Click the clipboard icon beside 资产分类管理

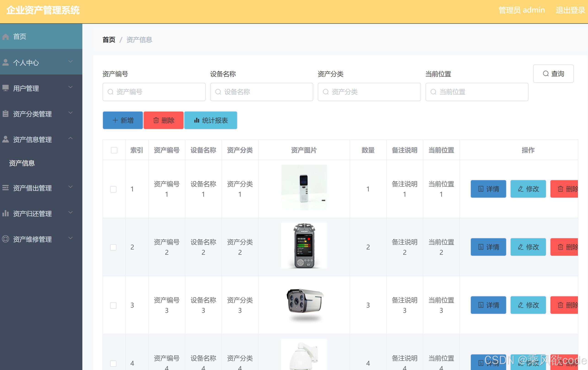click(6, 114)
